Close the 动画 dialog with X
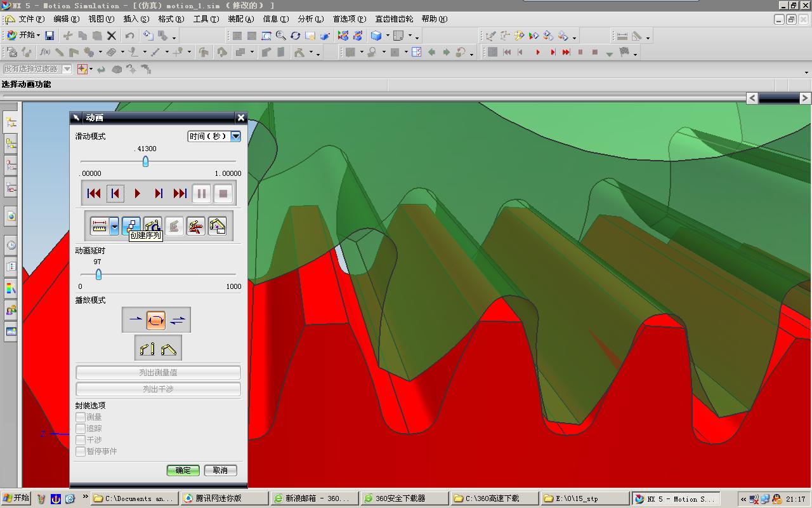 241,117
